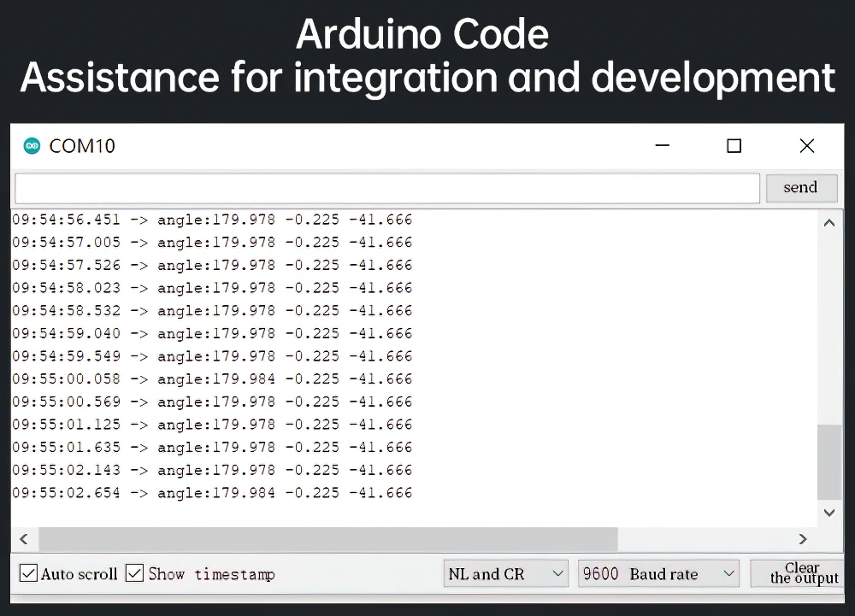
Task: Click the chevron arrow of Baud rate combo box
Action: pyautogui.click(x=728, y=573)
